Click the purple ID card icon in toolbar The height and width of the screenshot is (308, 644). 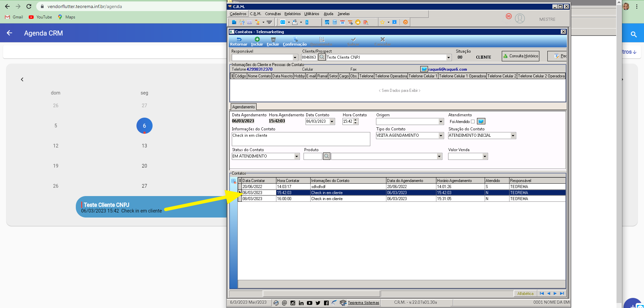coord(250,22)
